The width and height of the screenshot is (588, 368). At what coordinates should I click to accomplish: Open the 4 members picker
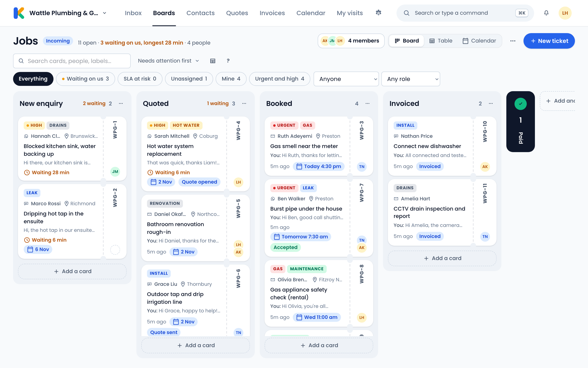coord(351,41)
